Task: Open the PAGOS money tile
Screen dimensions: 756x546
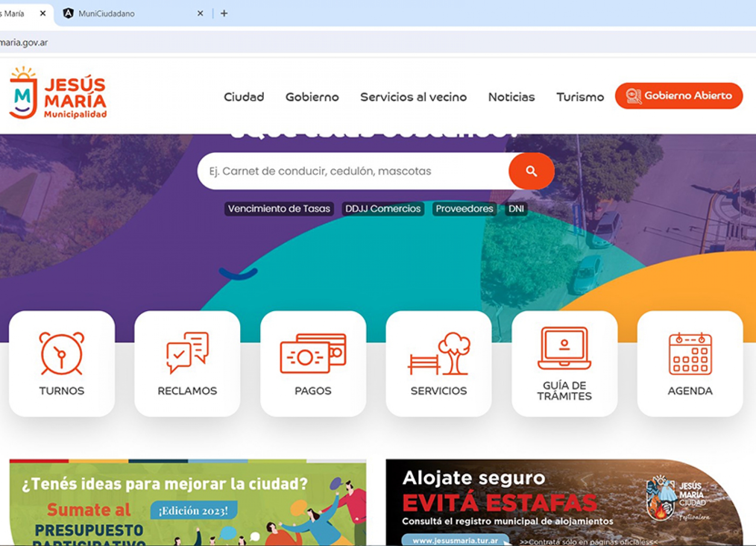Action: tap(313, 363)
